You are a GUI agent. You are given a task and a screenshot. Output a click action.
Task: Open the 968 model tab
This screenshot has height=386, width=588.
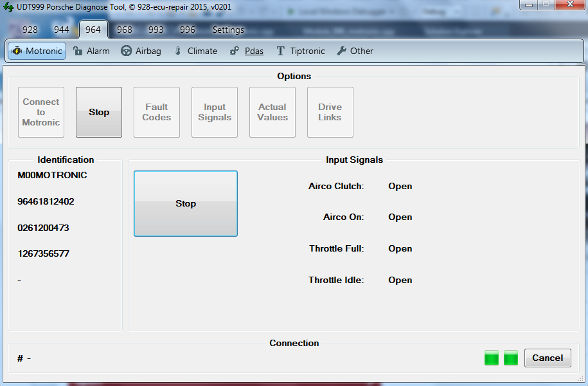pyautogui.click(x=125, y=30)
